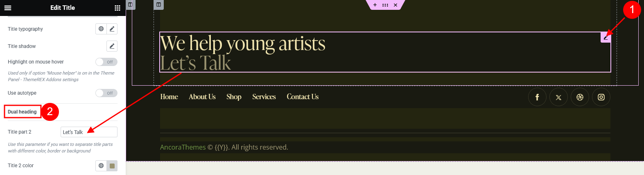
Task: Open the Instagram social icon
Action: click(601, 97)
